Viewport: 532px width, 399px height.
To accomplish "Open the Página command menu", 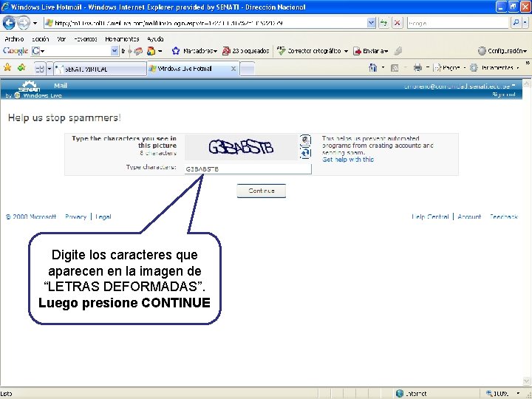I will point(450,68).
